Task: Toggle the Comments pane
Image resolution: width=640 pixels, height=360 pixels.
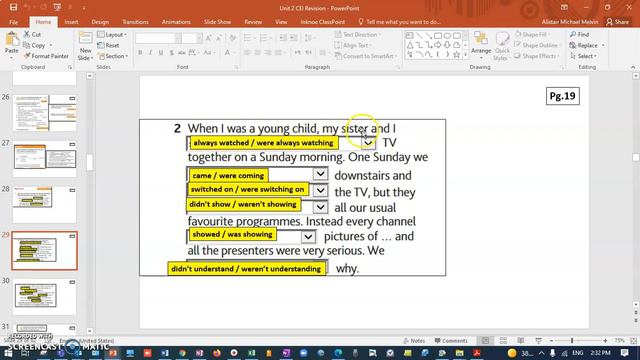Action: 451,340
